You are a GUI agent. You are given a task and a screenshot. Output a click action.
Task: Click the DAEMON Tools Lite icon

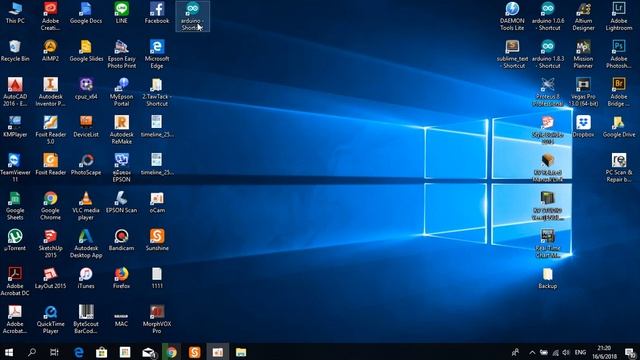[x=512, y=16]
